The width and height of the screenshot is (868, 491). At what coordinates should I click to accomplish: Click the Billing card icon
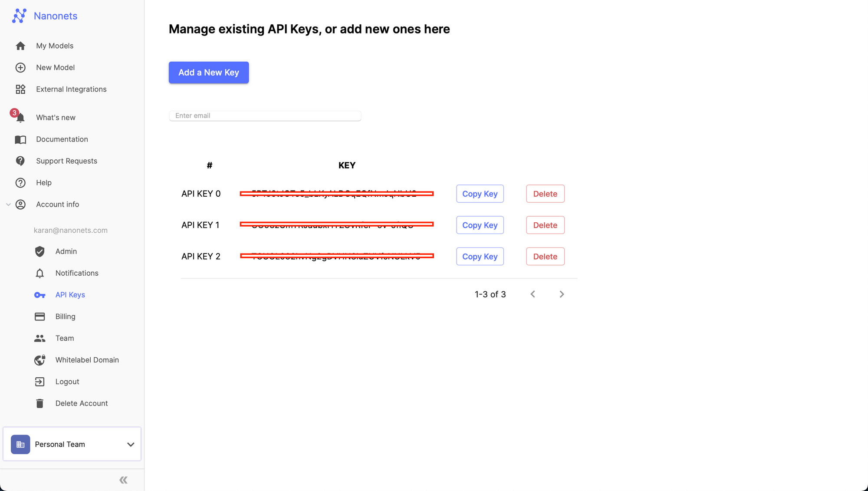(x=39, y=316)
